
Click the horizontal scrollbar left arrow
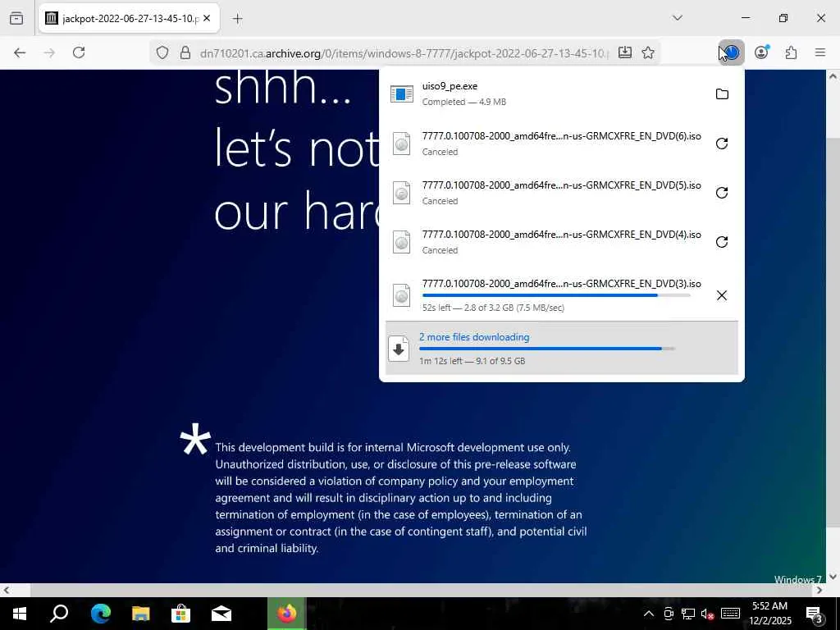coord(6,591)
